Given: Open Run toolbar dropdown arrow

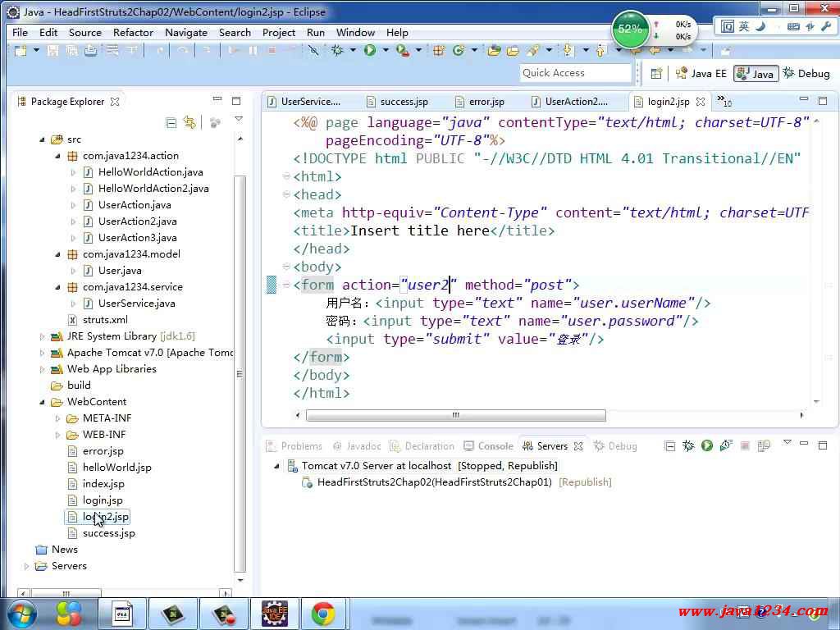Looking at the screenshot, I should [386, 50].
